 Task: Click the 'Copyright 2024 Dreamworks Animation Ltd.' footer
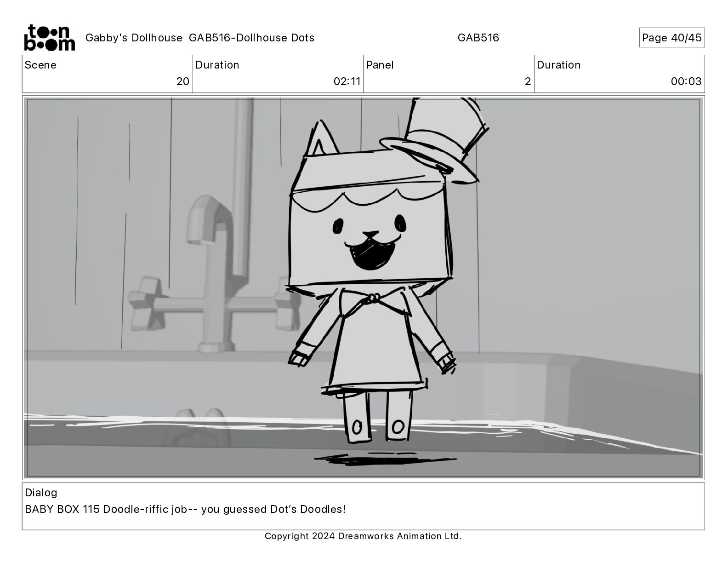click(x=363, y=536)
